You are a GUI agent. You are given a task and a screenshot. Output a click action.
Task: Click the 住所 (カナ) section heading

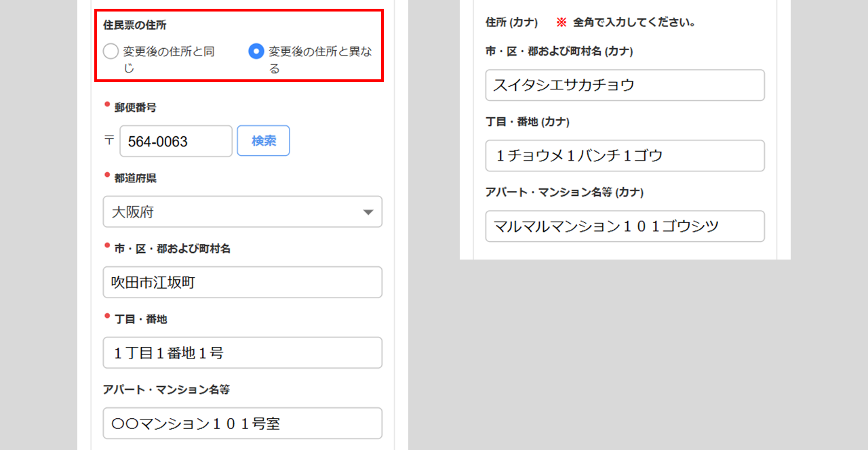(512, 22)
